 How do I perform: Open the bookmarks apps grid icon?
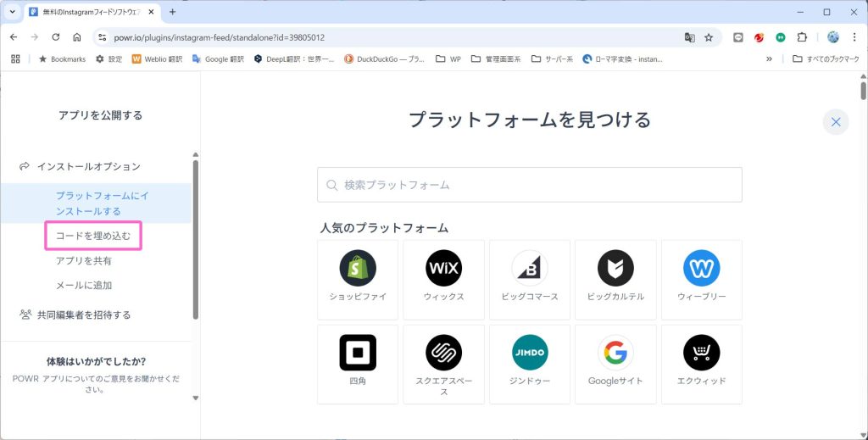click(15, 58)
